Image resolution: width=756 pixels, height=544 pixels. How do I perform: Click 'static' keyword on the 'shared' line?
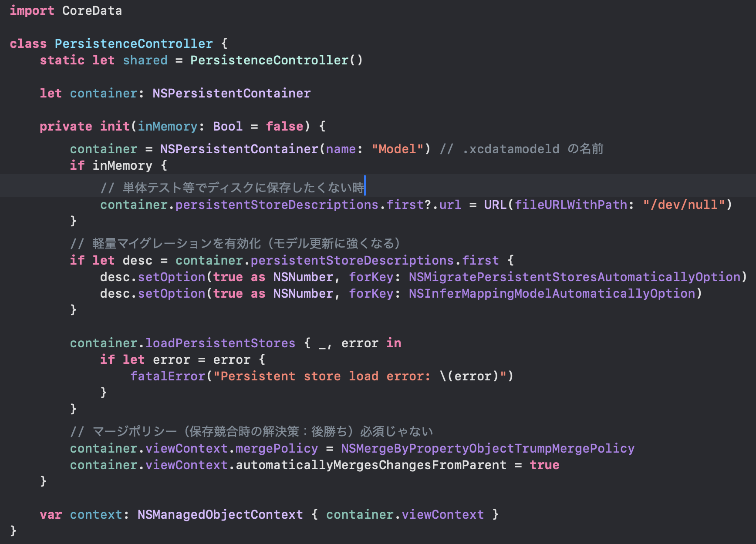pyautogui.click(x=62, y=60)
